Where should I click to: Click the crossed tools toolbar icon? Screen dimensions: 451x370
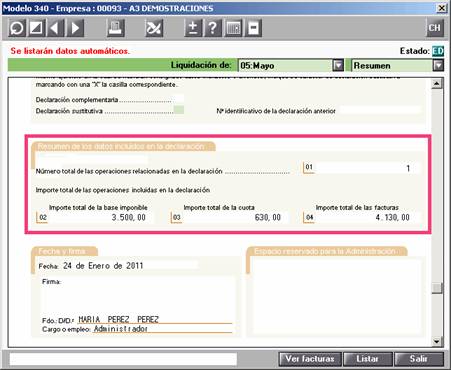tap(154, 28)
